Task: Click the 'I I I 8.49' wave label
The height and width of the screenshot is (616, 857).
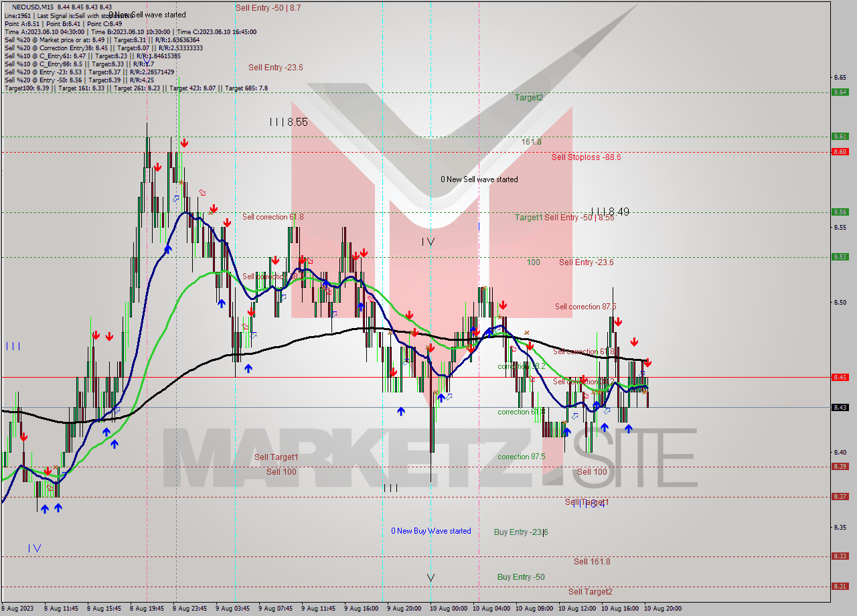Action: 610,212
